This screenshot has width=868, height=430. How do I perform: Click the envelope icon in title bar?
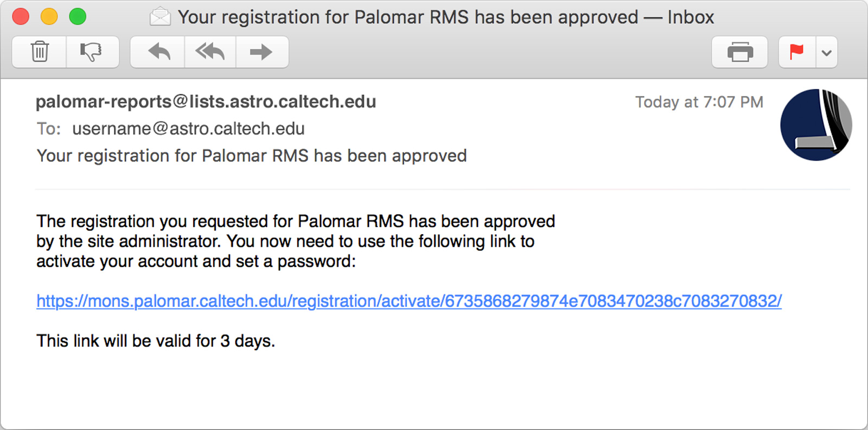[160, 17]
